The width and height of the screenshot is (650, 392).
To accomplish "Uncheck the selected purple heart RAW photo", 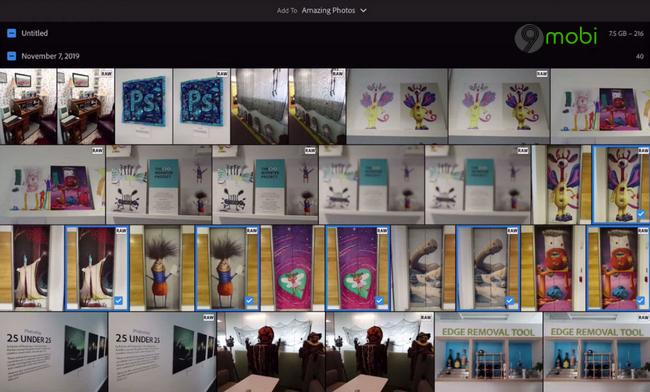I will coord(379,300).
